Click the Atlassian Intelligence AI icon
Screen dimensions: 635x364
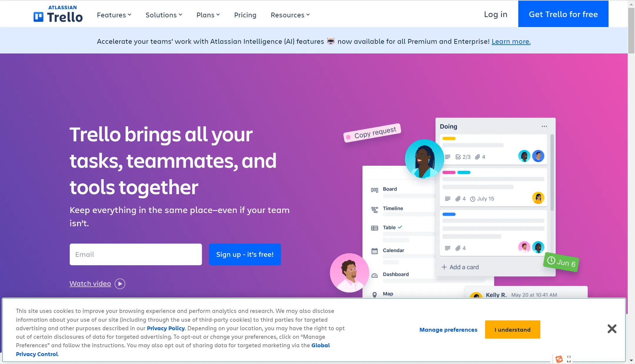tap(330, 41)
